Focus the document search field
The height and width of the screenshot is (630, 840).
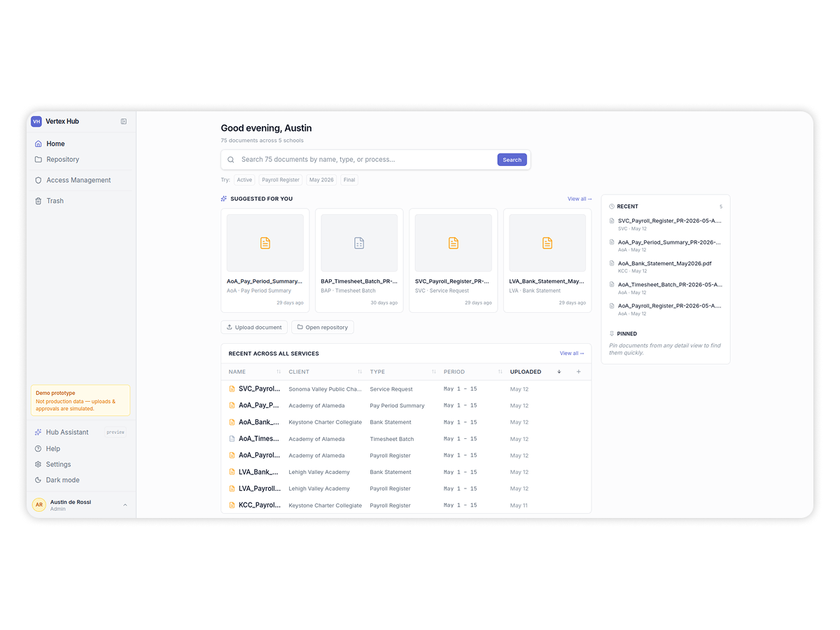(367, 160)
